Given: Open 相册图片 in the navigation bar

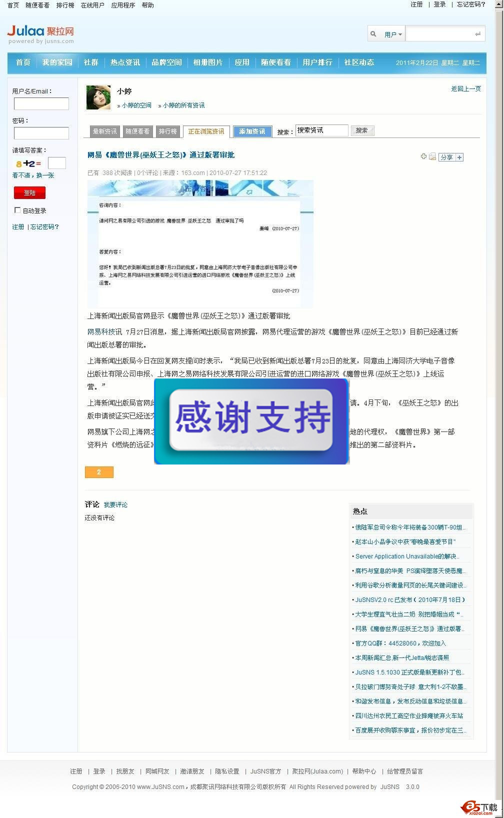Looking at the screenshot, I should (208, 62).
